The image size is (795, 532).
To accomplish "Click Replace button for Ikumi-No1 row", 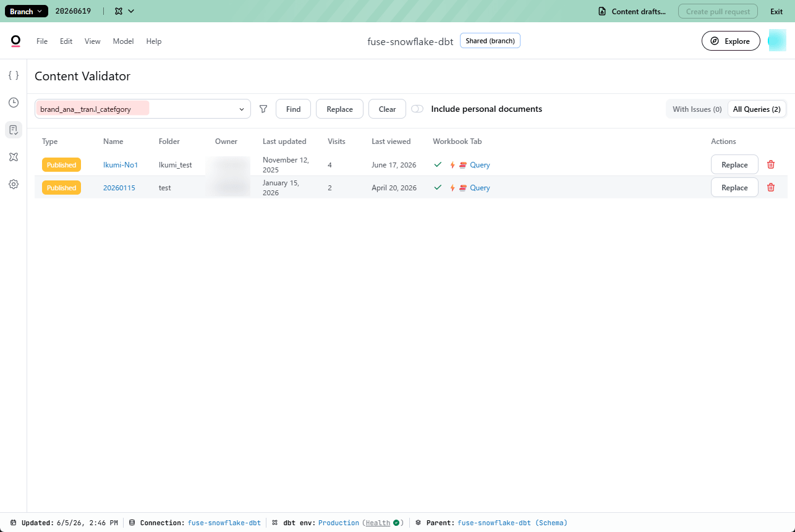I will tap(734, 164).
